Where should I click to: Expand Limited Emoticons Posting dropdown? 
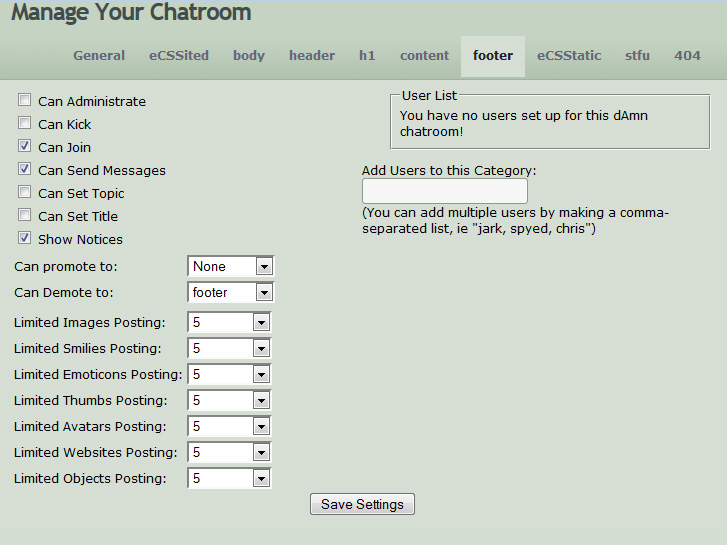point(230,374)
